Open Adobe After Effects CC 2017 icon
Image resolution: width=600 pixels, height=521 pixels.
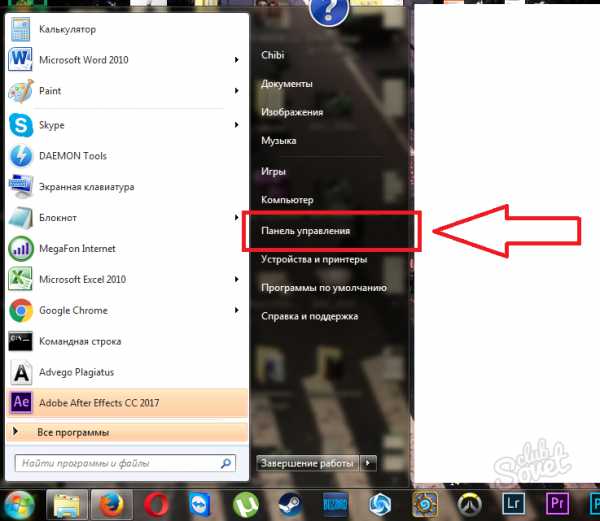tap(21, 402)
